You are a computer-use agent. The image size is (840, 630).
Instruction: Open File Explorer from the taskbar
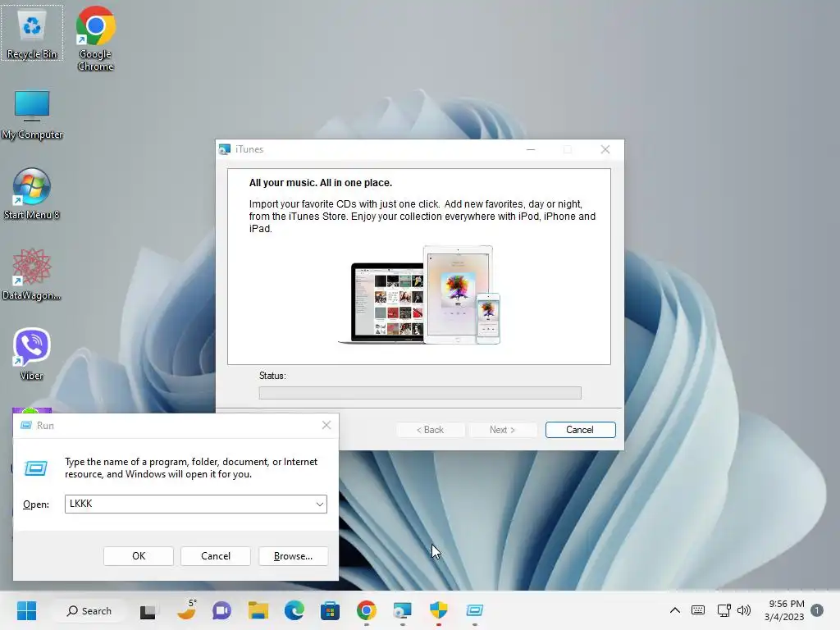pos(258,610)
